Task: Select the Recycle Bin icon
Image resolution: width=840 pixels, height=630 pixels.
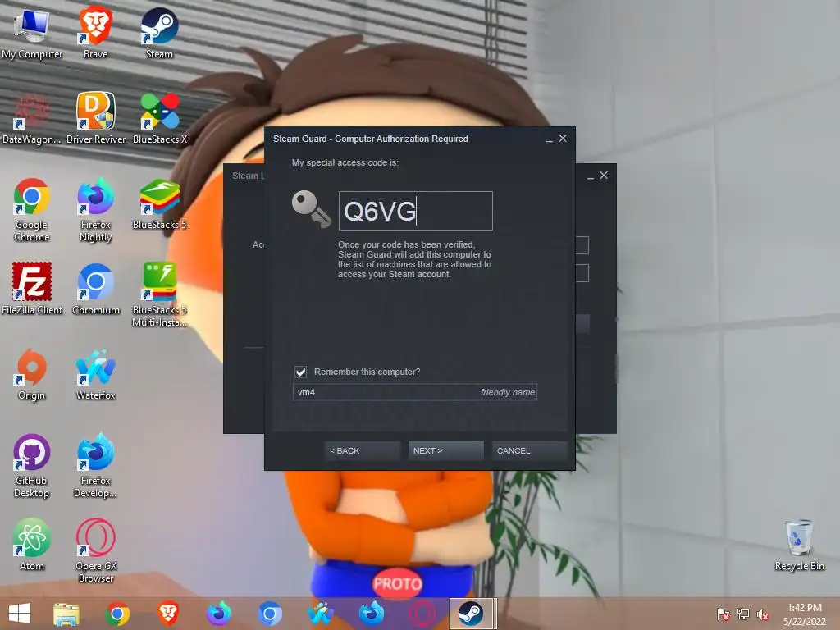Action: click(x=799, y=546)
